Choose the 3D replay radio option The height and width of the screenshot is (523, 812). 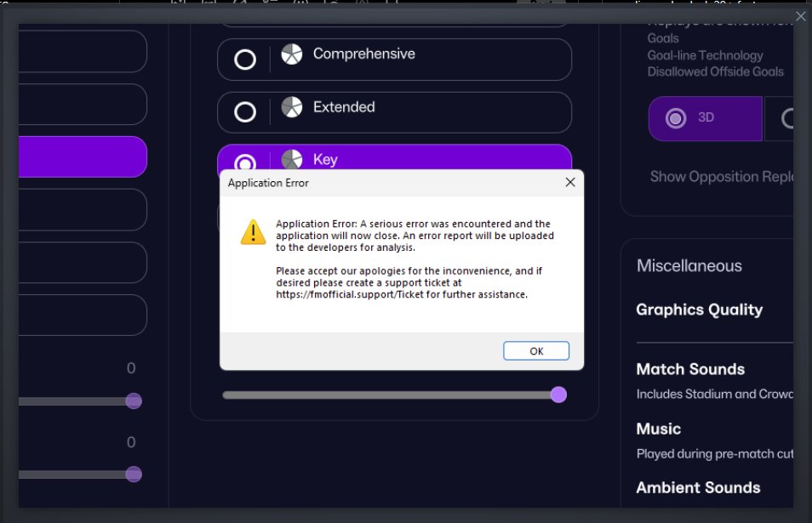676,118
